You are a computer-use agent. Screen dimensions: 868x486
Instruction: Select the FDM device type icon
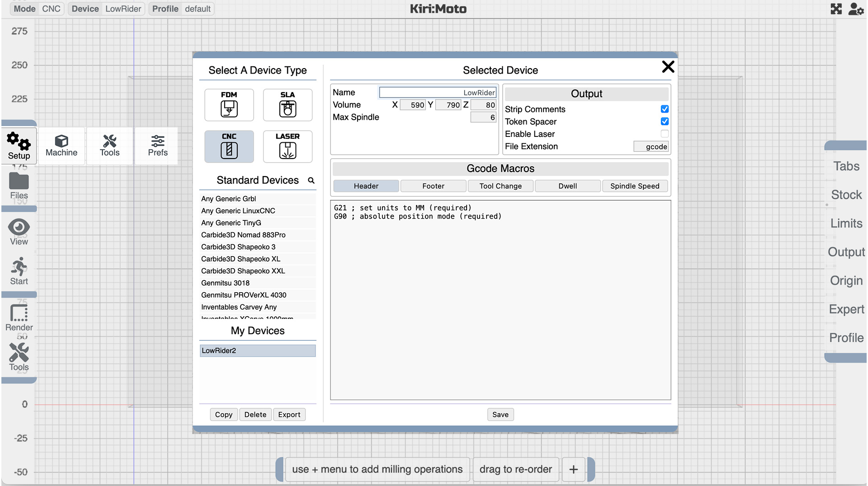click(229, 105)
